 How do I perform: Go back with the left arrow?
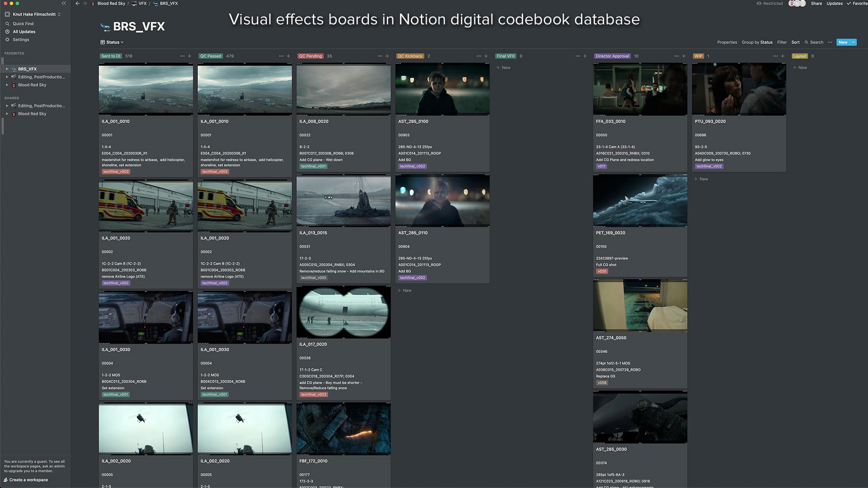(78, 4)
